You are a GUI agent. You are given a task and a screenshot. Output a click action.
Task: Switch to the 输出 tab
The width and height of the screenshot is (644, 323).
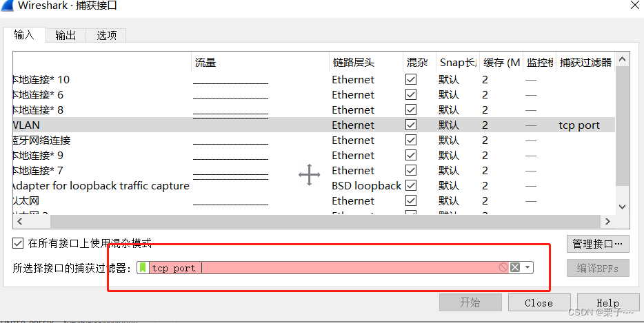pos(66,35)
